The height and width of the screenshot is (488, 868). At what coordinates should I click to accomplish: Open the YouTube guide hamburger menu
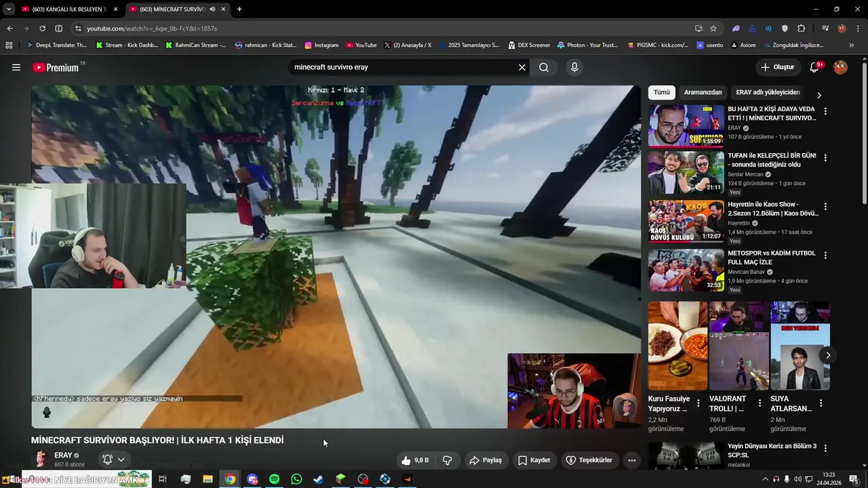point(16,67)
